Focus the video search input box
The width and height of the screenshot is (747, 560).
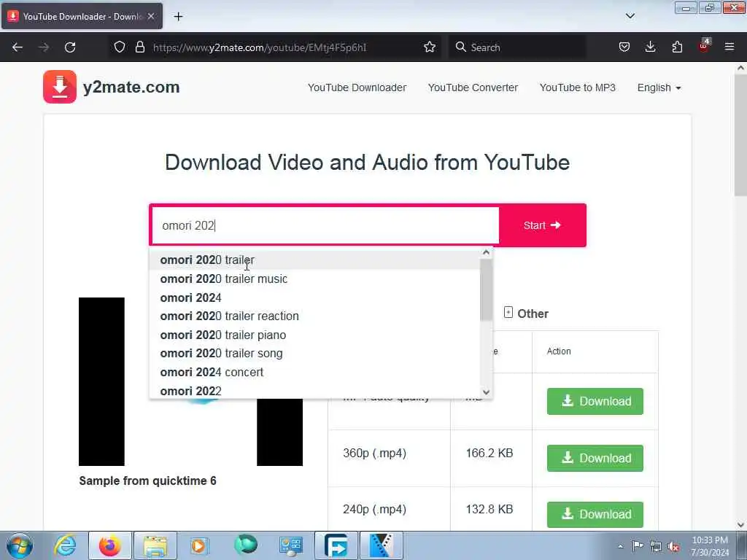click(325, 225)
